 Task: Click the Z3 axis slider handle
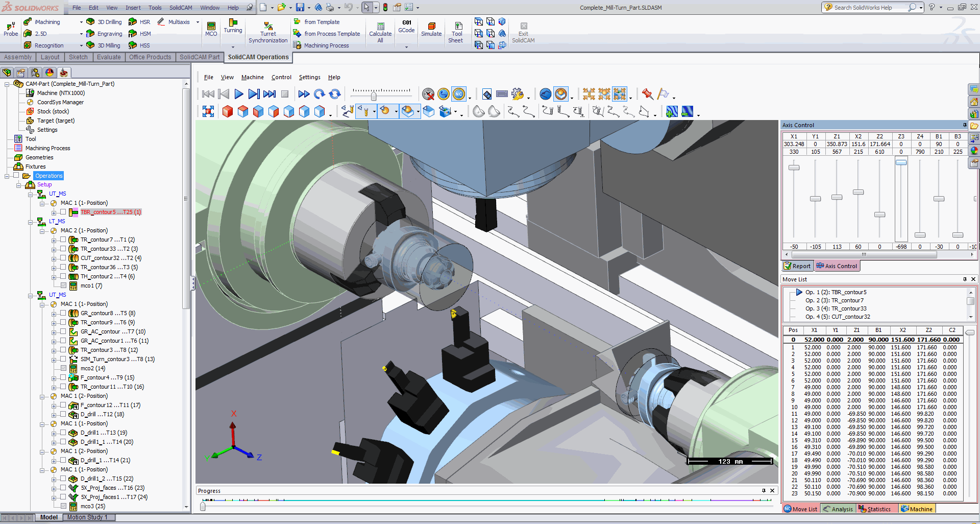(x=901, y=162)
